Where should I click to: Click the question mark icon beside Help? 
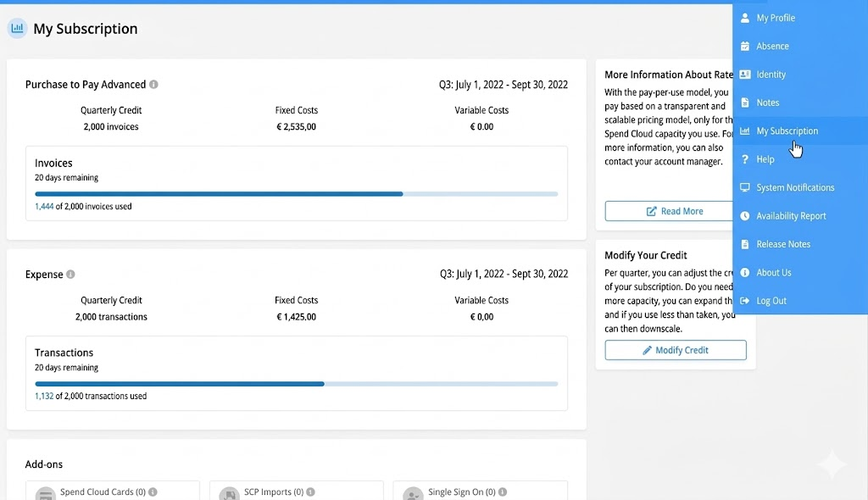744,159
